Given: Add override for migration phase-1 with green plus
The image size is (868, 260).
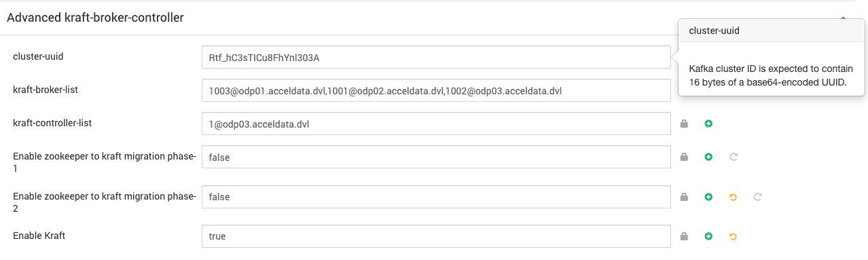Looking at the screenshot, I should 708,157.
